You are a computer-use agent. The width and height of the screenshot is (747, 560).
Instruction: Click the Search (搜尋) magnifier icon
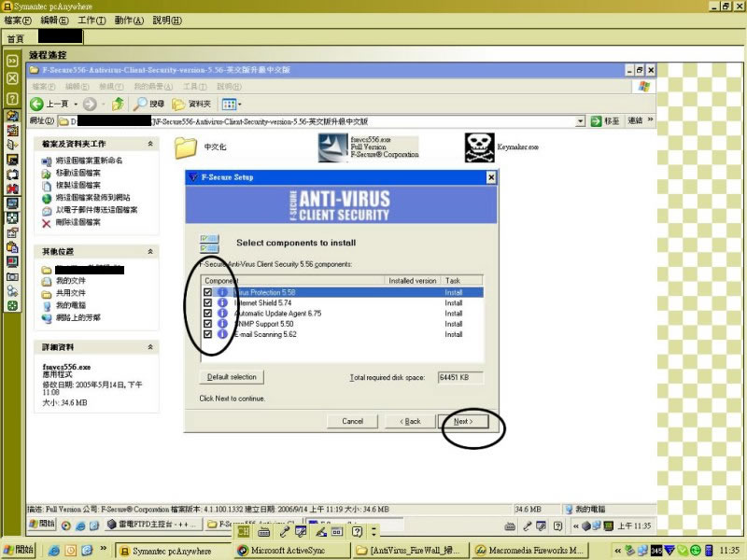click(140, 104)
